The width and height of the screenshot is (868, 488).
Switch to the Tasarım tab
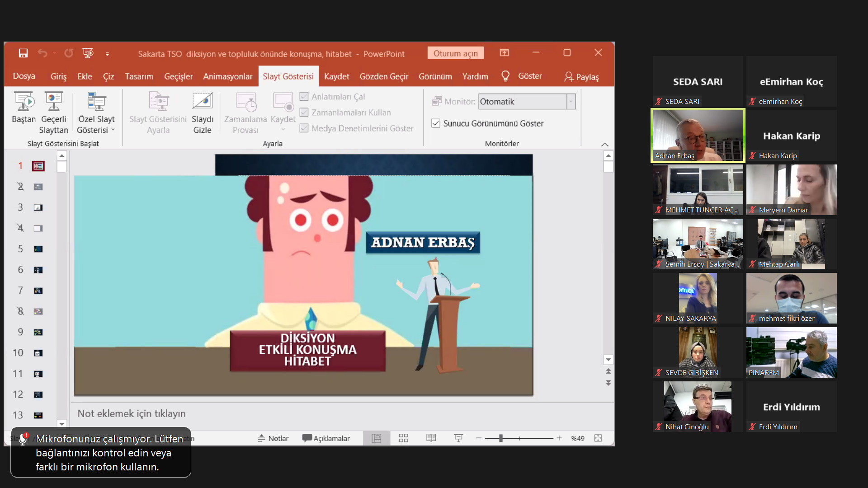[139, 76]
